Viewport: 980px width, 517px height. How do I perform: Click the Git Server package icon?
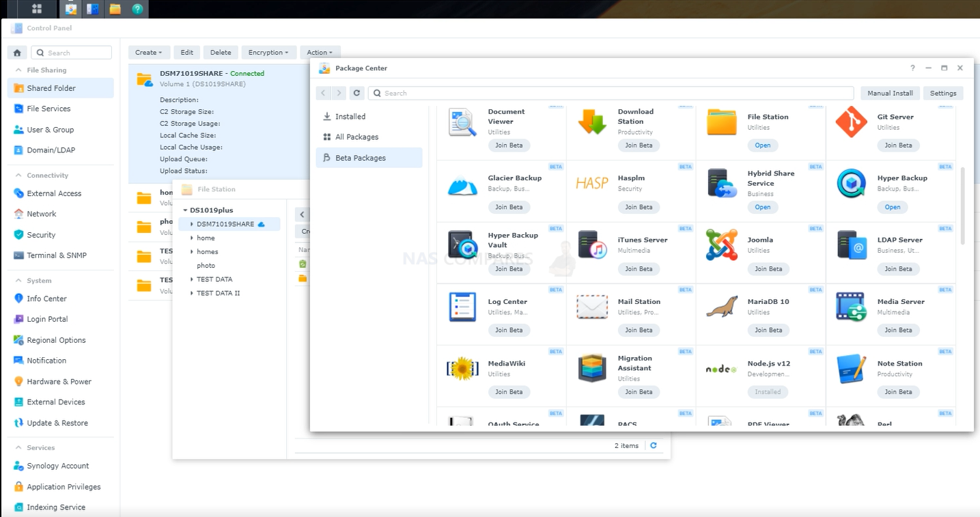coord(852,123)
